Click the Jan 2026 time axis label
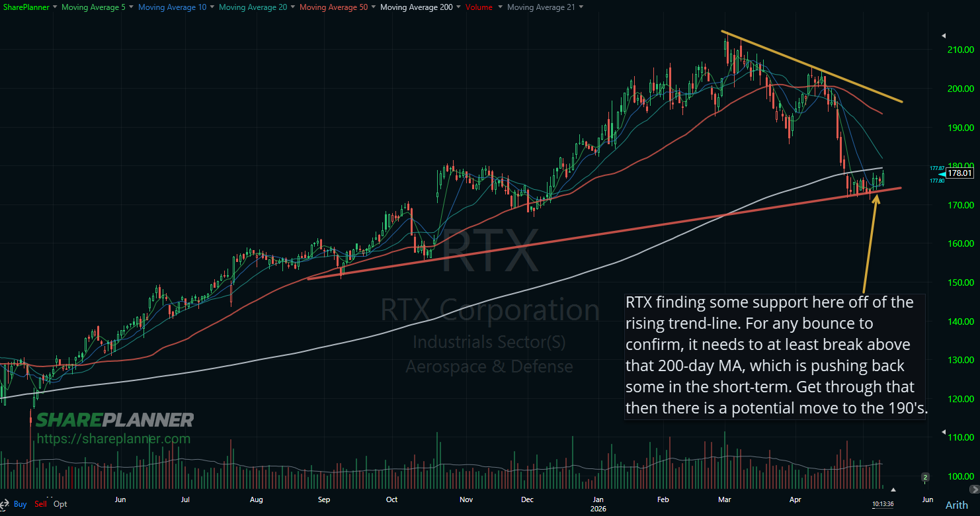Image resolution: width=980 pixels, height=516 pixels. (597, 503)
